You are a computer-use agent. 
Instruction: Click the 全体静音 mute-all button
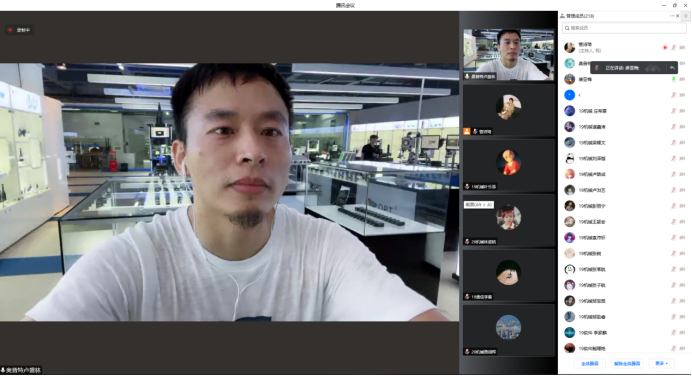click(x=590, y=364)
